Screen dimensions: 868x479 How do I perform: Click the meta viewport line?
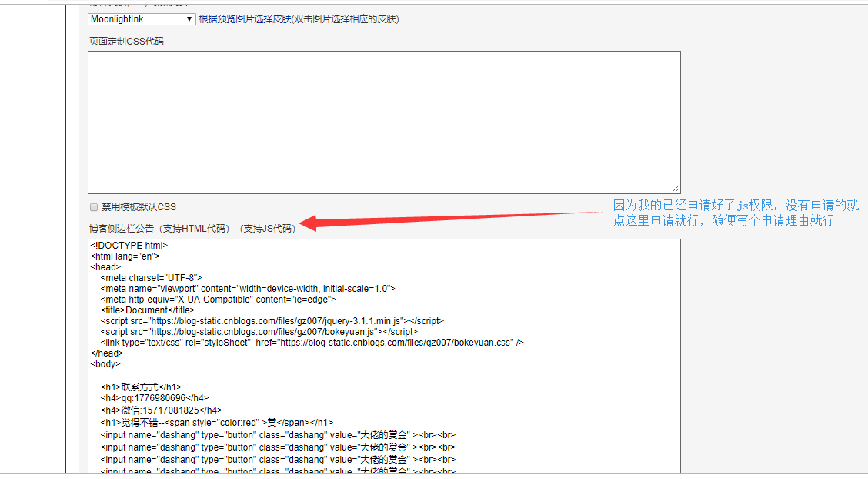click(x=248, y=289)
